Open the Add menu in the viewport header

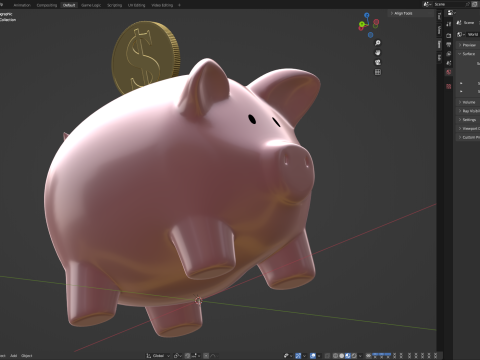pos(13,356)
